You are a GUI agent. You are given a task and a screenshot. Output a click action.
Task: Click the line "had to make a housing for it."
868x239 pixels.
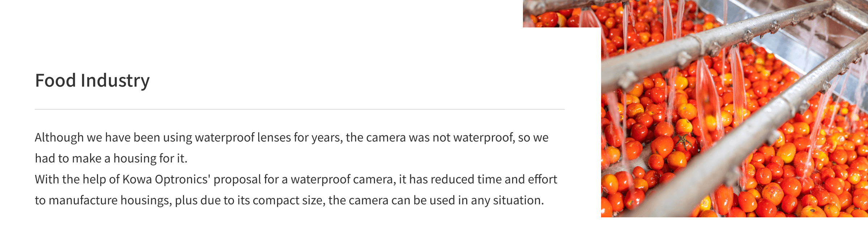tap(111, 158)
